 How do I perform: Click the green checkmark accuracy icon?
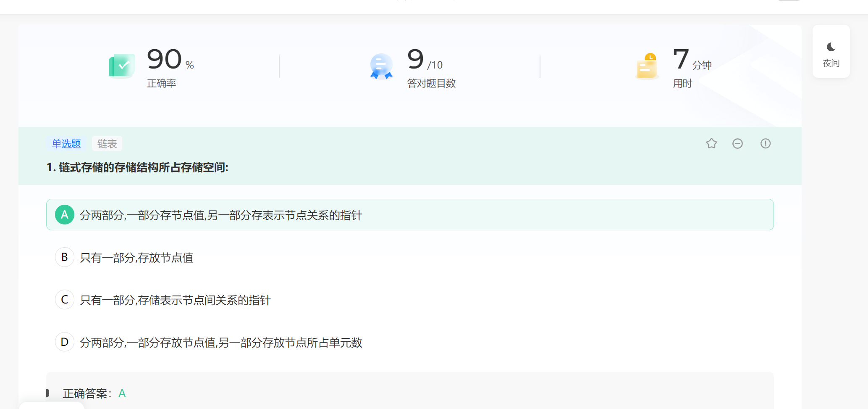(122, 66)
